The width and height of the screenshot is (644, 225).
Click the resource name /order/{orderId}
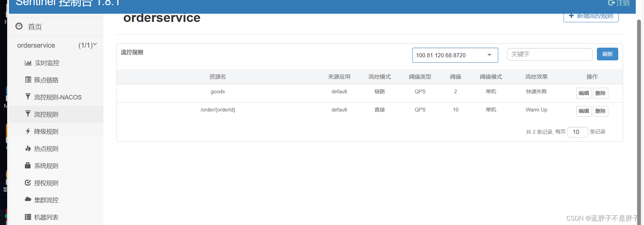click(x=218, y=110)
